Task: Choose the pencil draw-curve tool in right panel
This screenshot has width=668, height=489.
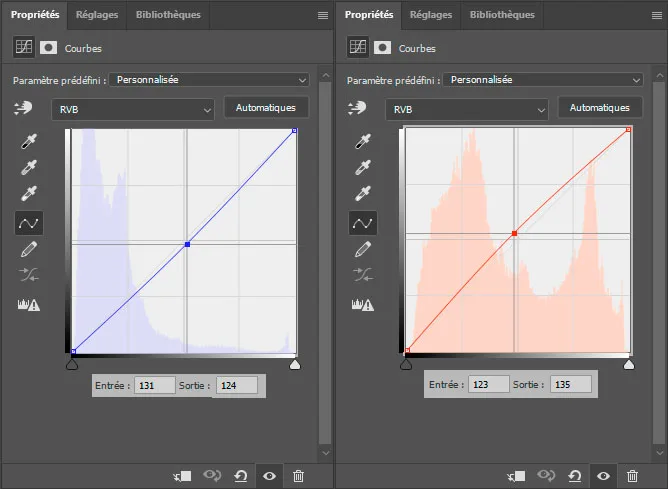Action: coord(363,248)
